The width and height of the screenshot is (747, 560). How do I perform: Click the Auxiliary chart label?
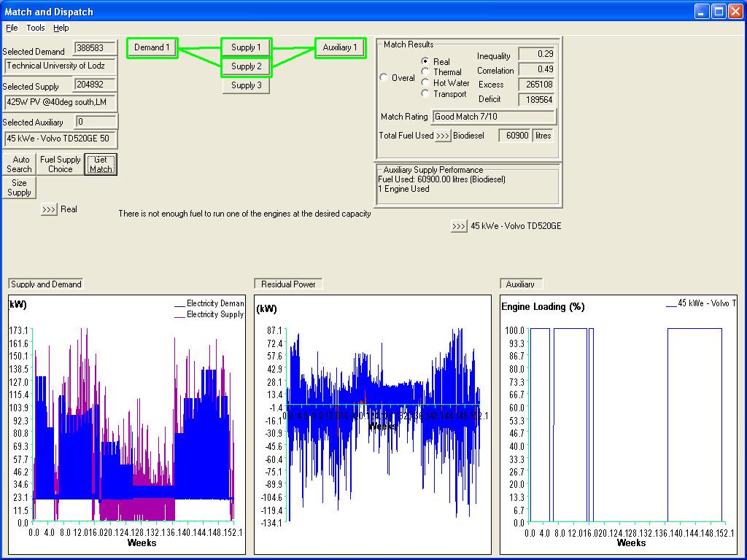[x=521, y=284]
